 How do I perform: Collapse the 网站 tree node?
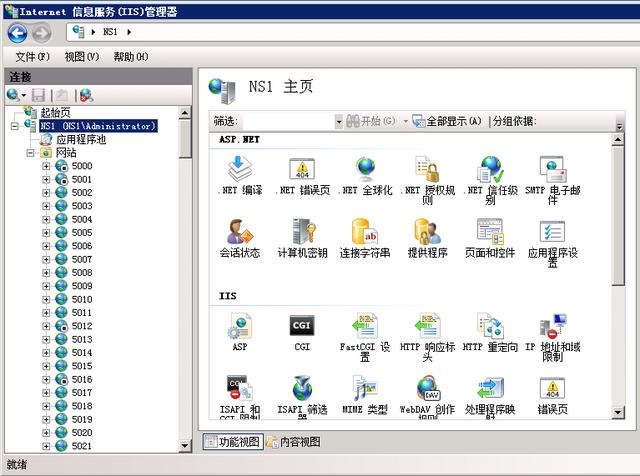pos(30,153)
